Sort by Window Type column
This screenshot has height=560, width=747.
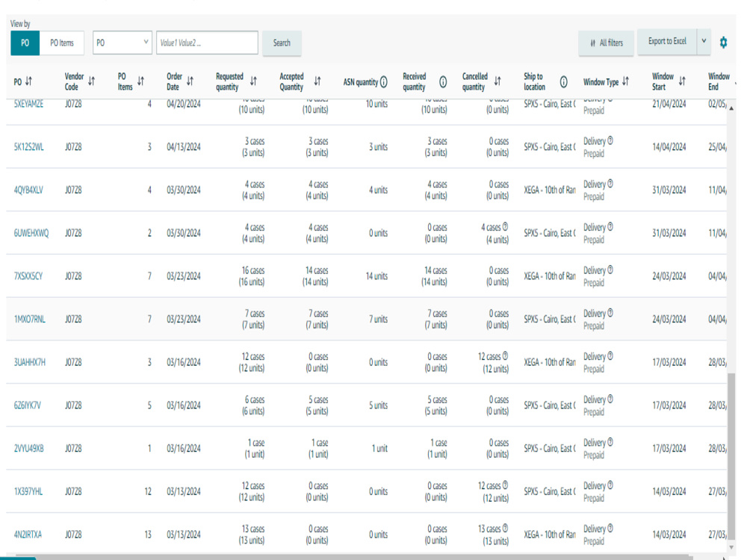[x=625, y=81]
